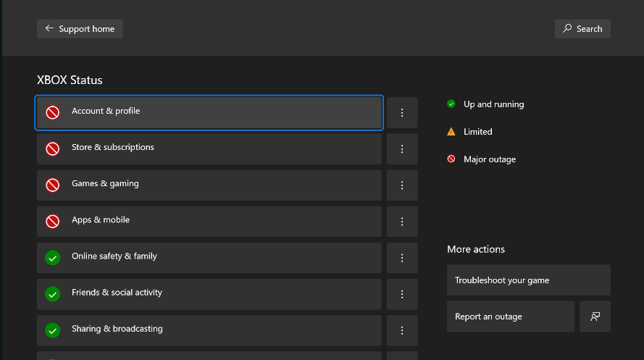Open more options for Online safety & family
This screenshot has height=360, width=644.
[x=402, y=258]
